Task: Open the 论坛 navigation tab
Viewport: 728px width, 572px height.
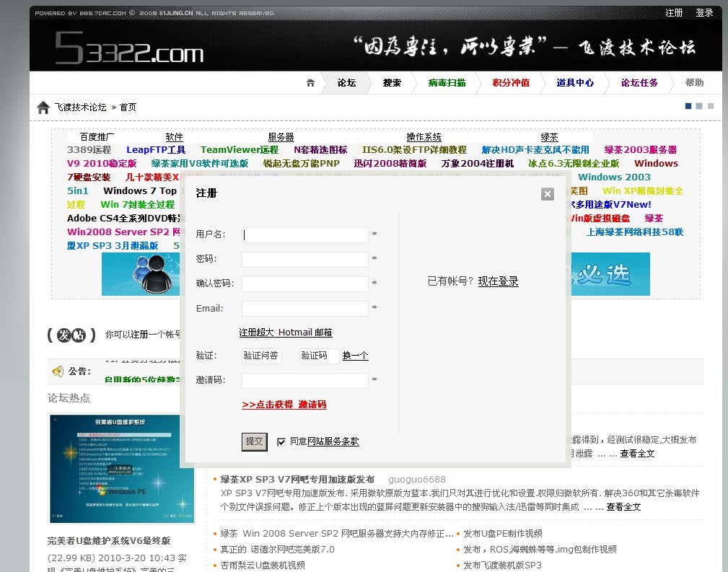Action: click(346, 83)
